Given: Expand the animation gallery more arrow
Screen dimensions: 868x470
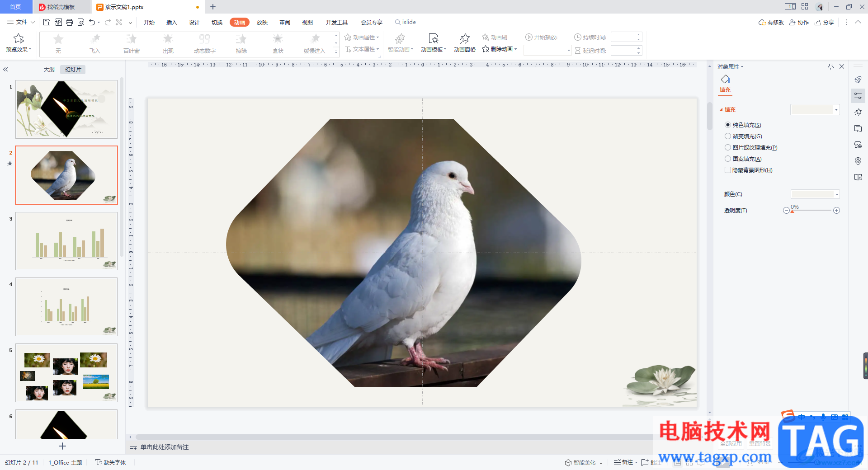Looking at the screenshot, I should click(x=336, y=52).
